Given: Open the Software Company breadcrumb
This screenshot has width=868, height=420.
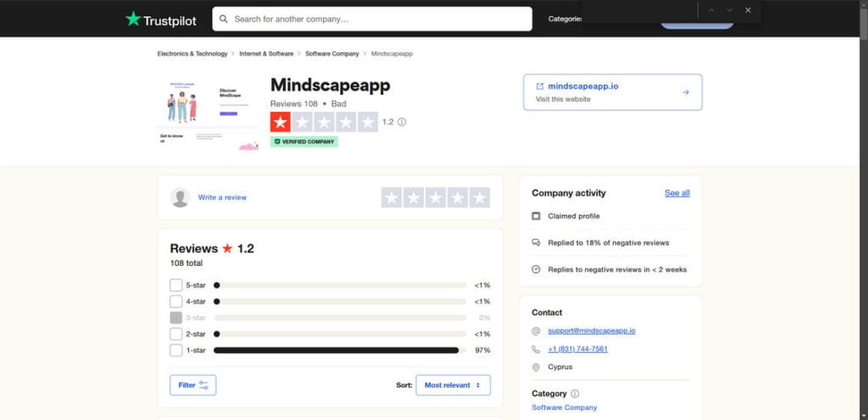Looking at the screenshot, I should pos(332,53).
